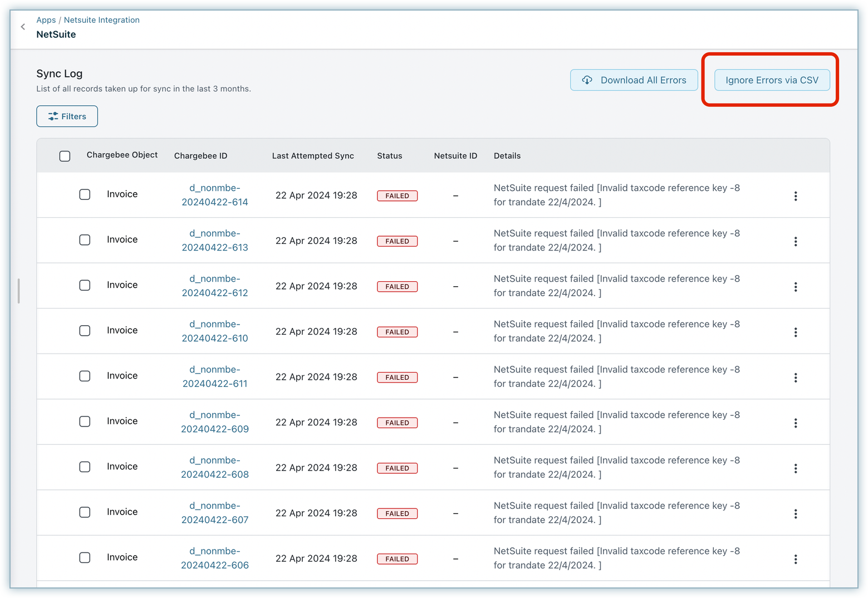
Task: Click error details text for invoice 20240422-613
Action: 616,241
